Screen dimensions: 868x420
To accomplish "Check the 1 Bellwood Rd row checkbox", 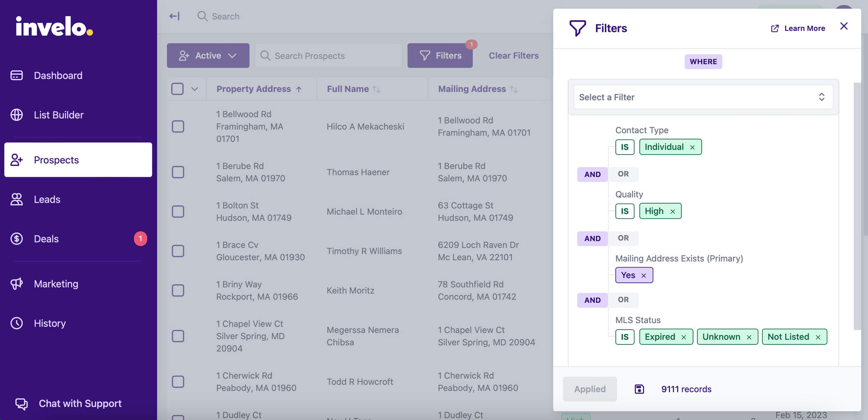I will coord(178,126).
